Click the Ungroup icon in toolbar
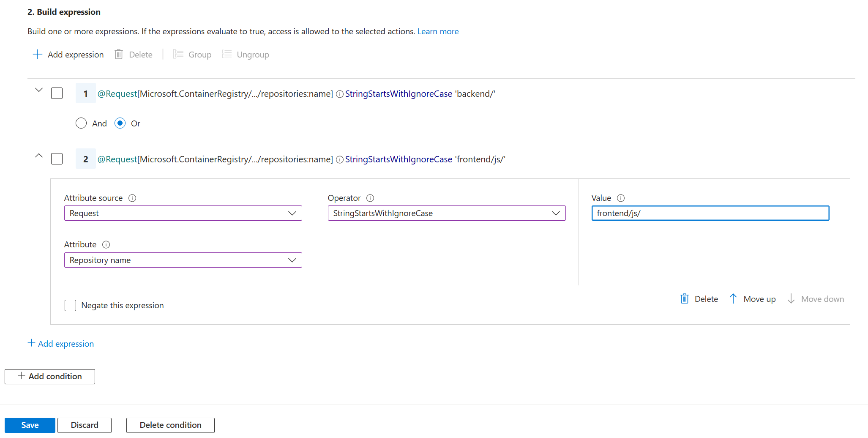Viewport: 868px width, 438px height. (x=227, y=55)
